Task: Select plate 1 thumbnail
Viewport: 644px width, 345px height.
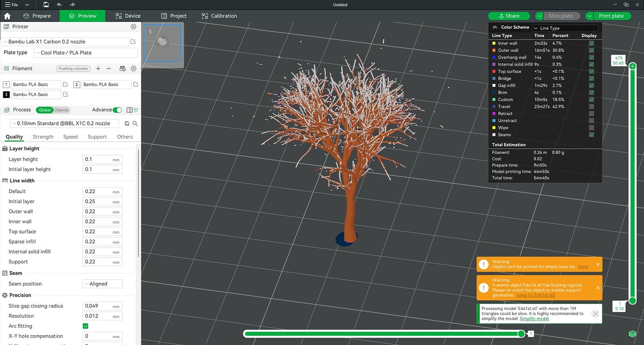Action: (x=162, y=43)
